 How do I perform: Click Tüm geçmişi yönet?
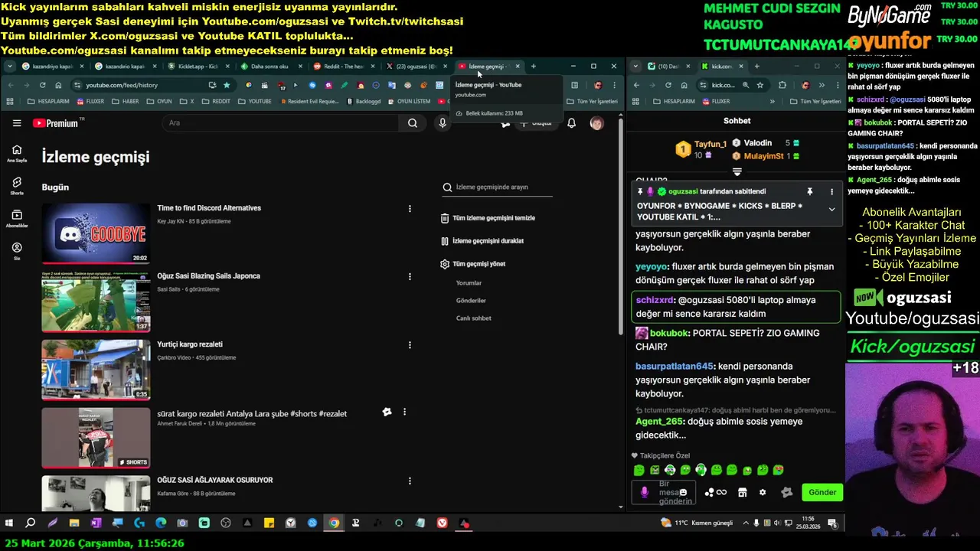pos(473,264)
